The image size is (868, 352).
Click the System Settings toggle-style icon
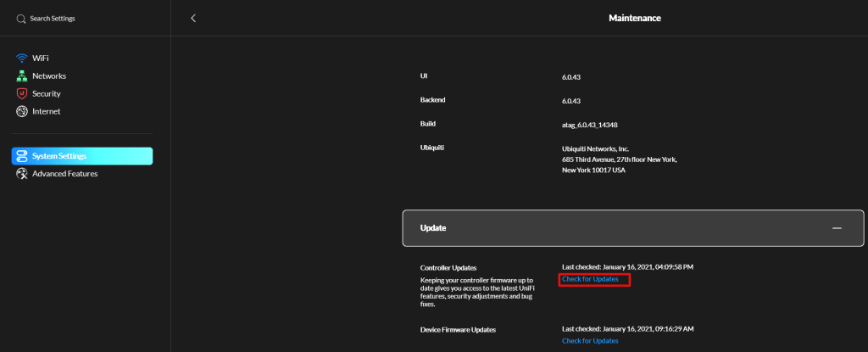22,156
